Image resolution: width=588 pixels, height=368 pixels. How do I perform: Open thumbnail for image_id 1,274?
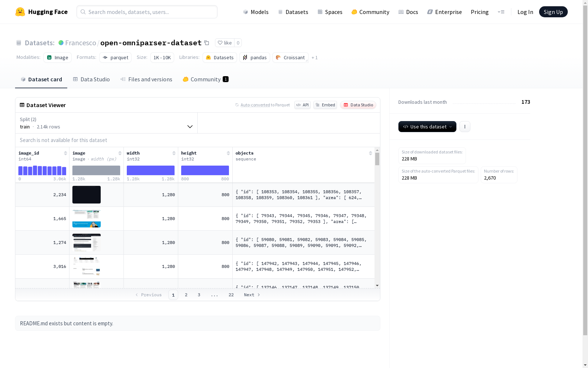coord(86,243)
